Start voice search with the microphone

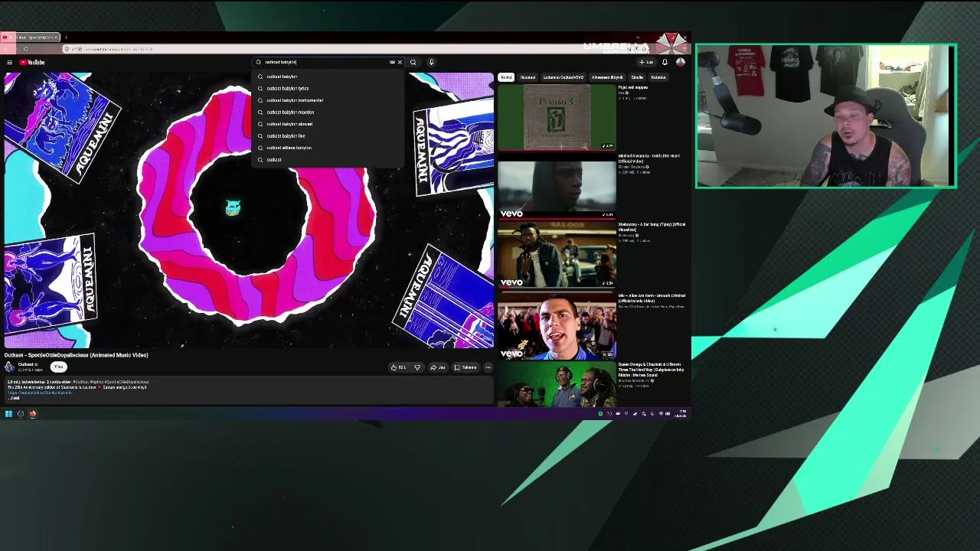(431, 62)
